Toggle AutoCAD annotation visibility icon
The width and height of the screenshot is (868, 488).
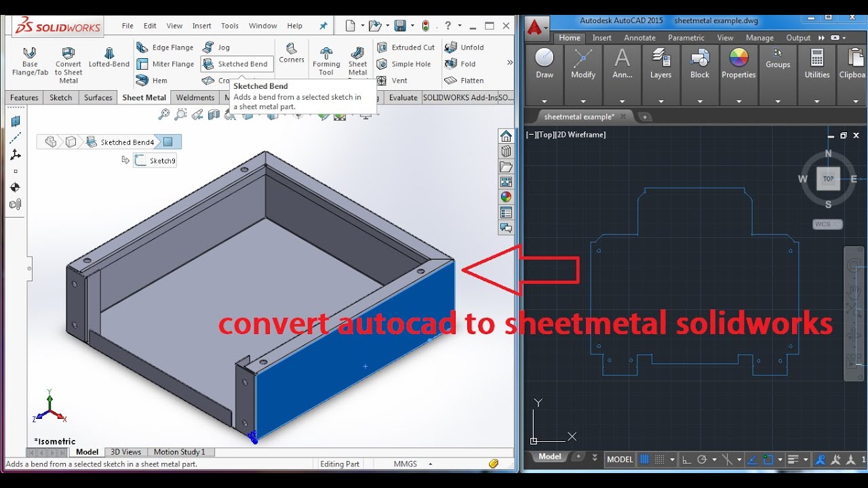(x=820, y=459)
